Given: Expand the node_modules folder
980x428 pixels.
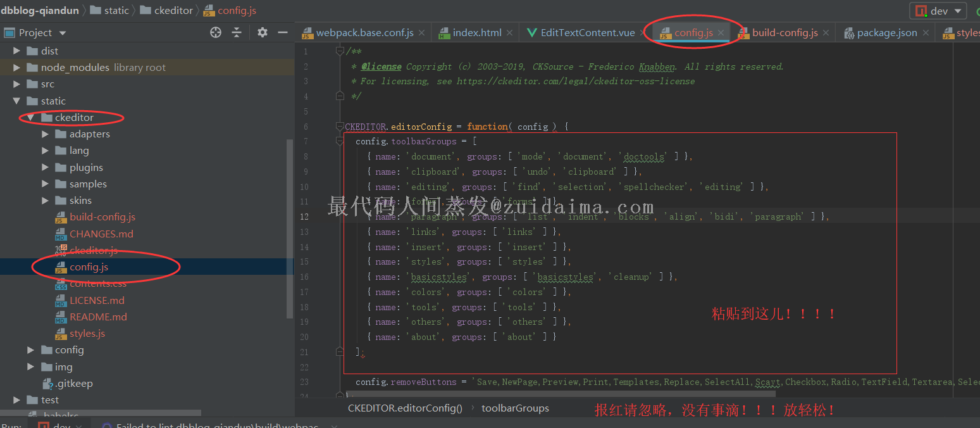Looking at the screenshot, I should coord(17,67).
